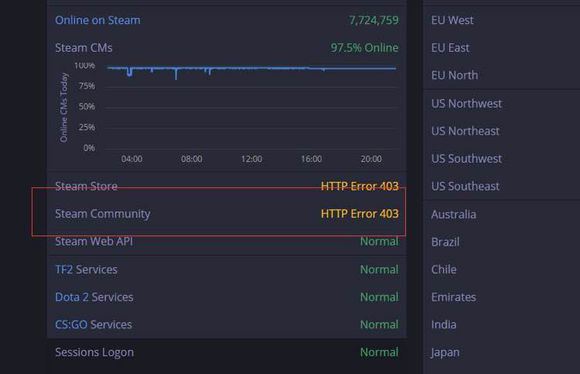Image resolution: width=580 pixels, height=374 pixels.
Task: Select the US Southeast region
Action: click(465, 186)
